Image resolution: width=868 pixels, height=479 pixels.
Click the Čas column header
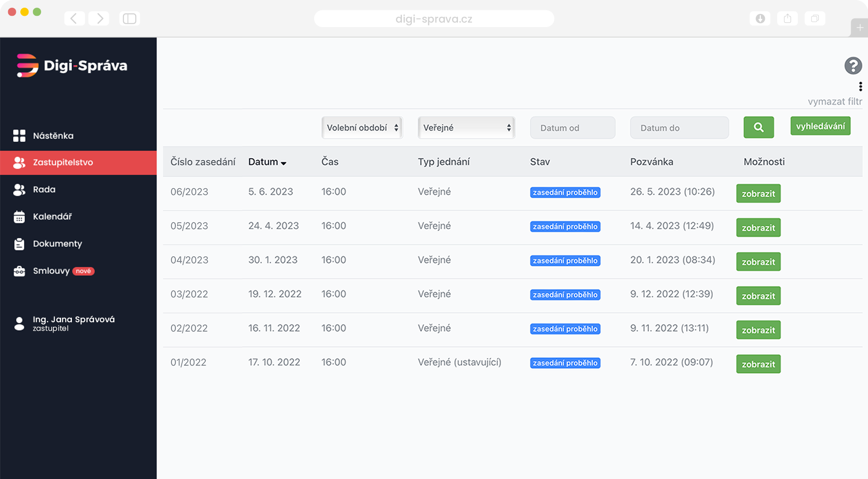click(330, 162)
